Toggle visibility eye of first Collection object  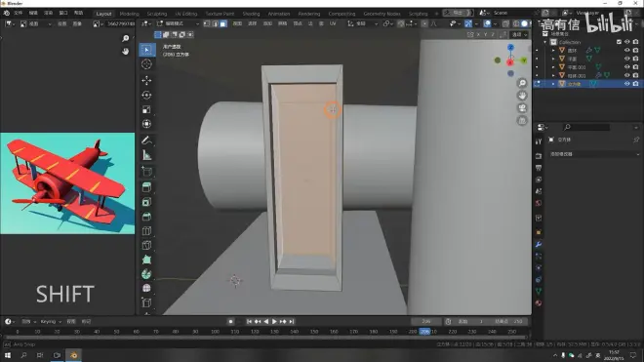point(626,50)
